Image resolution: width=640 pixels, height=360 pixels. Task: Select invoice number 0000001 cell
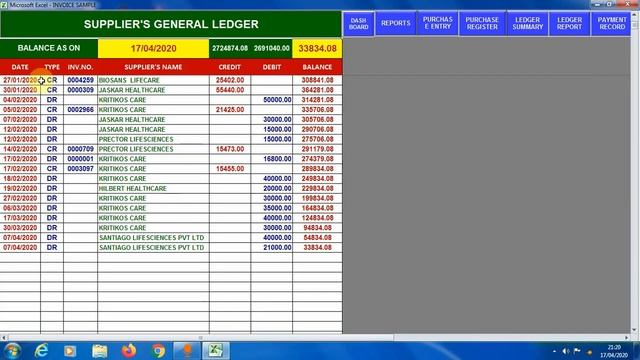pyautogui.click(x=80, y=159)
